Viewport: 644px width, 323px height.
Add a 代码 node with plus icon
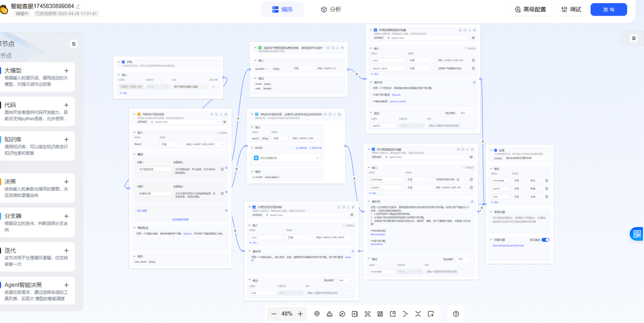coord(66,105)
